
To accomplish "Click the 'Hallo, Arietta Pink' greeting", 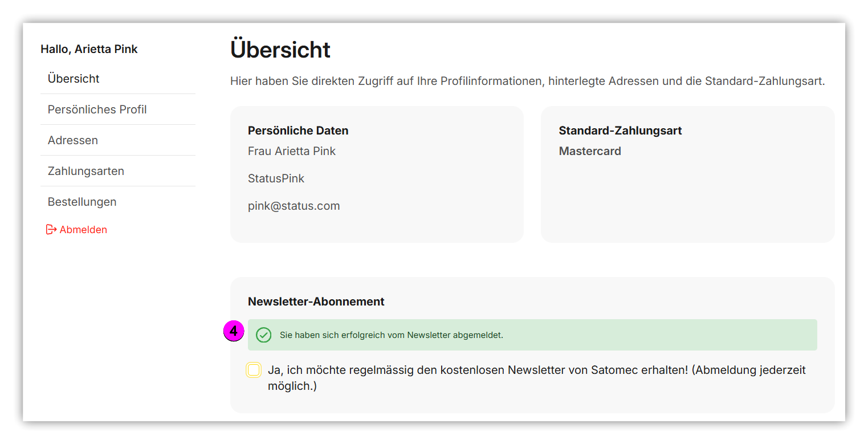I will pos(89,49).
